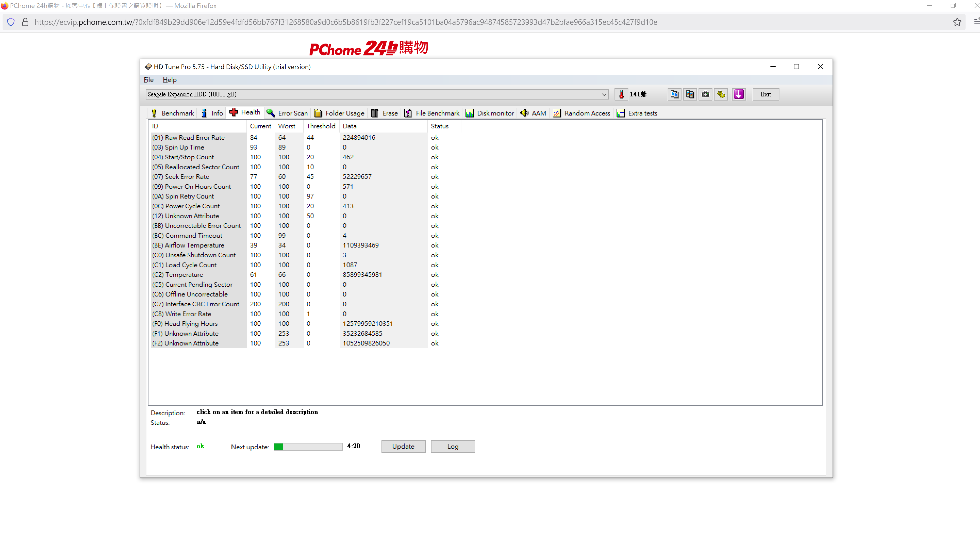
Task: Click the HD Tune Pro title bar icon
Action: [148, 67]
